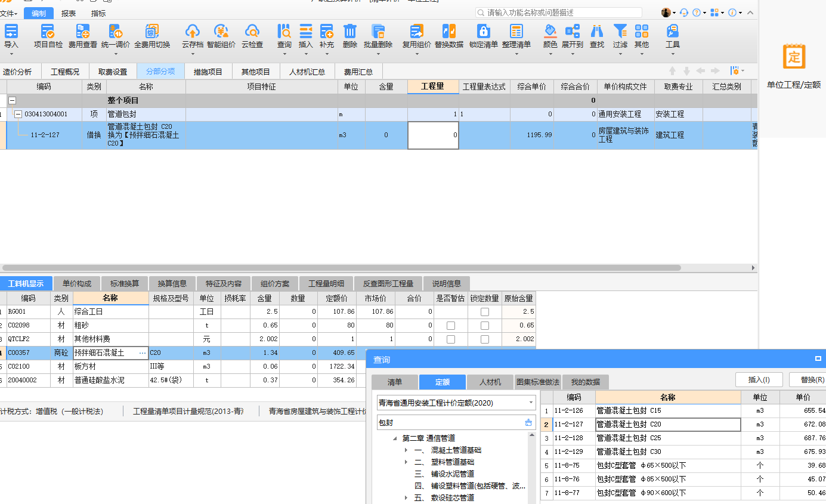Image resolution: width=826 pixels, height=504 pixels.
Task: Open 统一调价 price adjustment tool
Action: (x=115, y=31)
